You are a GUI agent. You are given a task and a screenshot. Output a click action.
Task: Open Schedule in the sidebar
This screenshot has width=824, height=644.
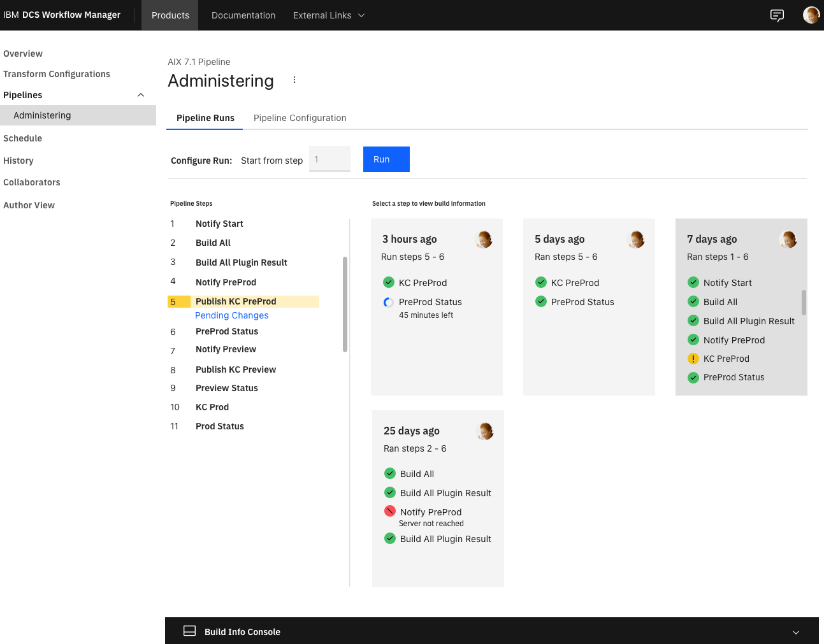point(23,138)
